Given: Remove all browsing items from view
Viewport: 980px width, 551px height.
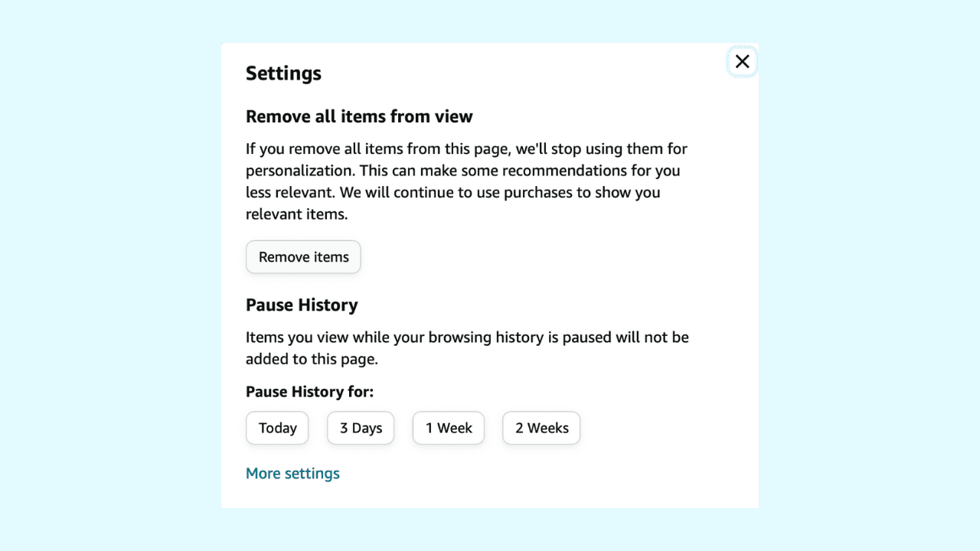Looking at the screenshot, I should (x=303, y=257).
